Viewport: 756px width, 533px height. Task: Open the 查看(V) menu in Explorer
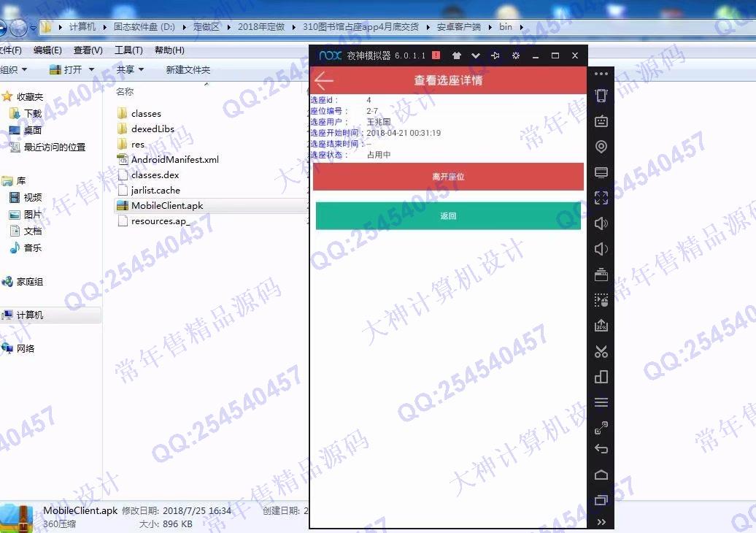click(x=88, y=50)
